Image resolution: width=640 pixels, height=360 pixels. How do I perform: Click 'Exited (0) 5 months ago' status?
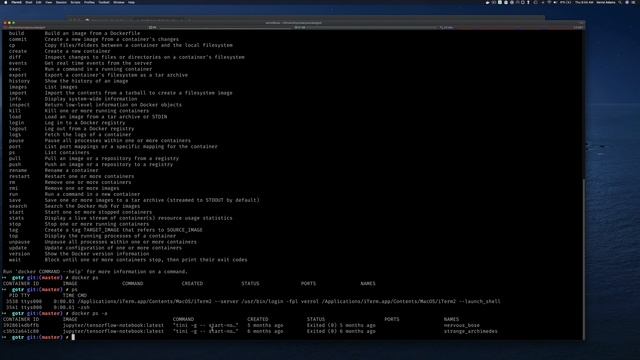pos(341,325)
